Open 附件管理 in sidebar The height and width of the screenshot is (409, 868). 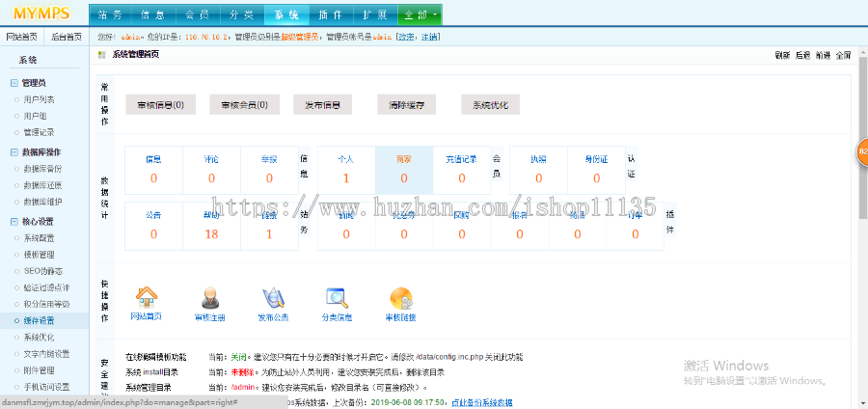tap(39, 370)
